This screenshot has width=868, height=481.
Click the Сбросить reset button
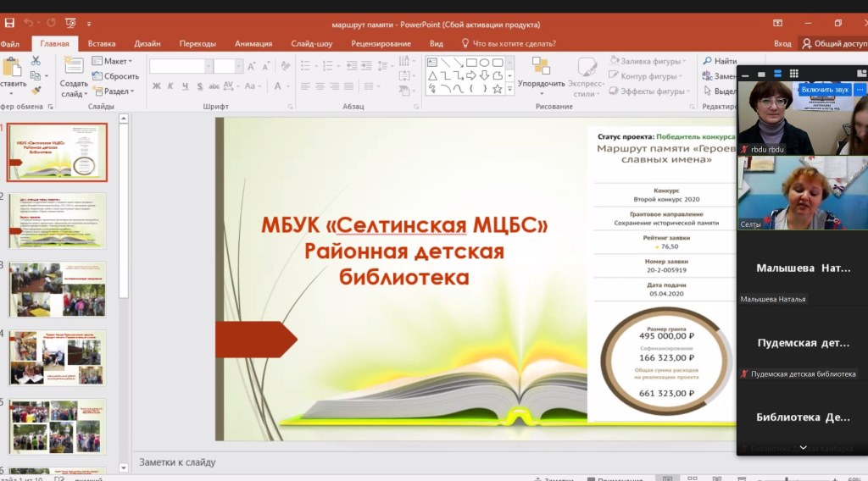pyautogui.click(x=115, y=75)
